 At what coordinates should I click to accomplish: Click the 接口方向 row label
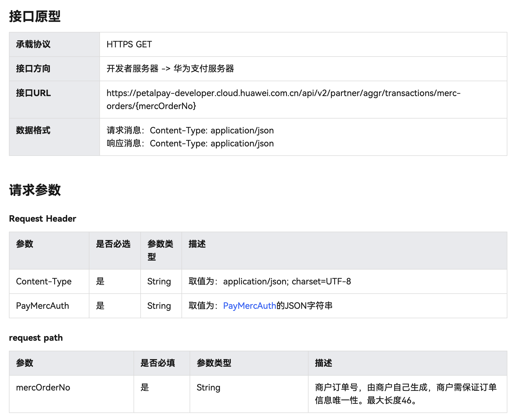(33, 69)
